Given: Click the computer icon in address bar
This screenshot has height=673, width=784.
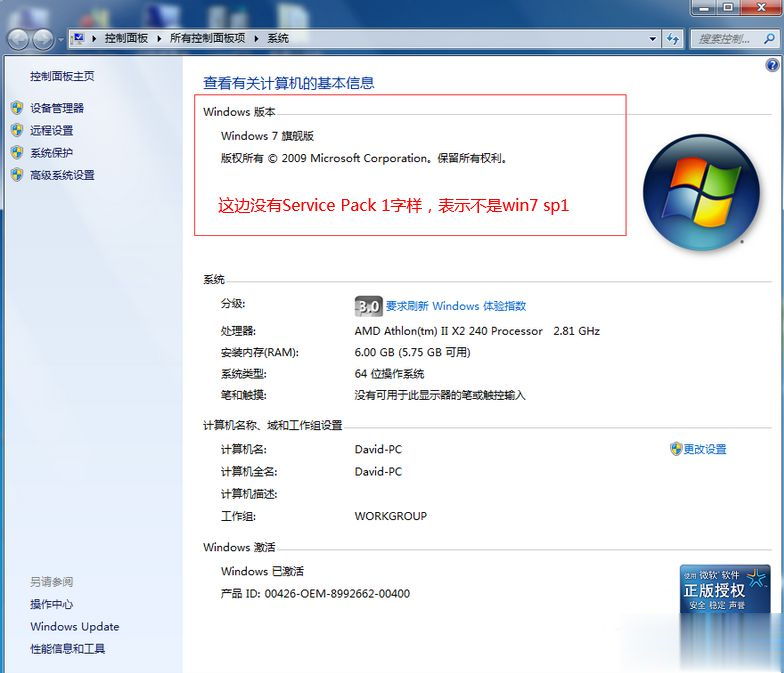Looking at the screenshot, I should point(78,38).
